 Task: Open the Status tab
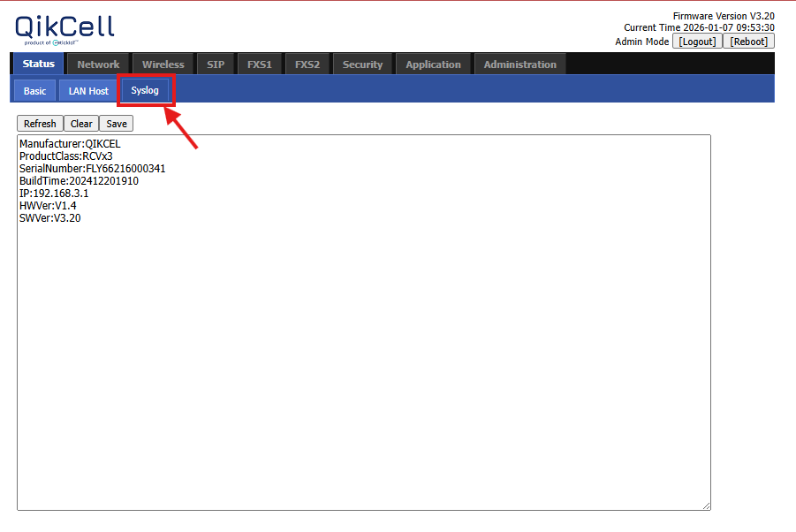(38, 64)
